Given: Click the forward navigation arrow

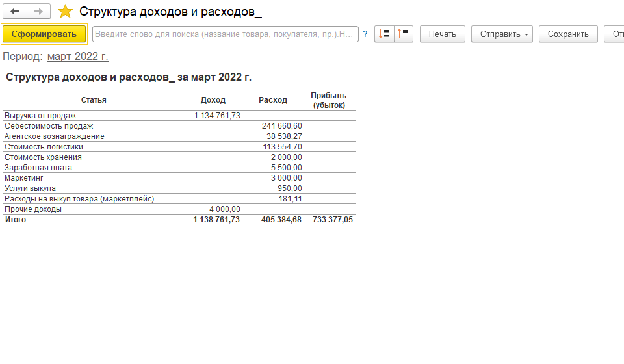Looking at the screenshot, I should point(38,12).
